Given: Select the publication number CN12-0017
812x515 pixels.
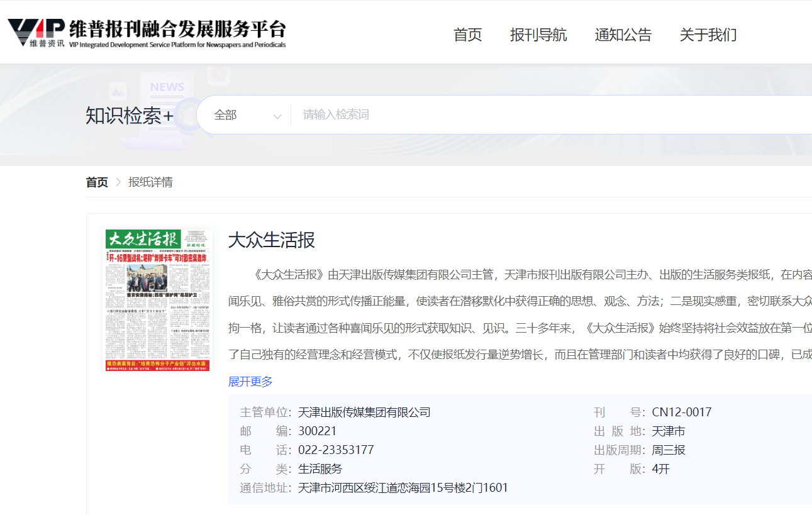Looking at the screenshot, I should tap(682, 413).
